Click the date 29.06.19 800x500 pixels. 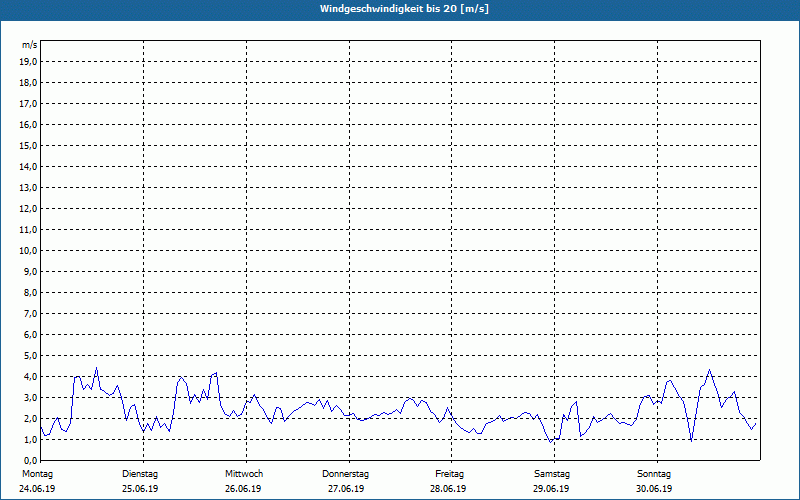[551, 489]
